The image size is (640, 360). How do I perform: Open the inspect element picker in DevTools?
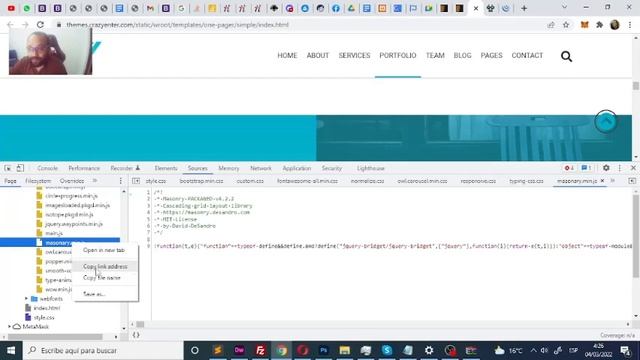(x=8, y=168)
